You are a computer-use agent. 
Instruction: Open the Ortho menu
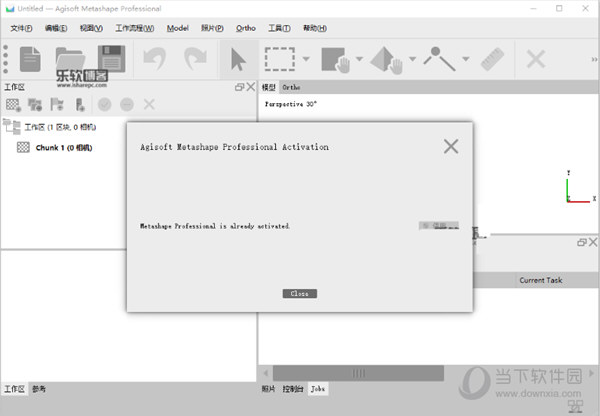coord(246,28)
